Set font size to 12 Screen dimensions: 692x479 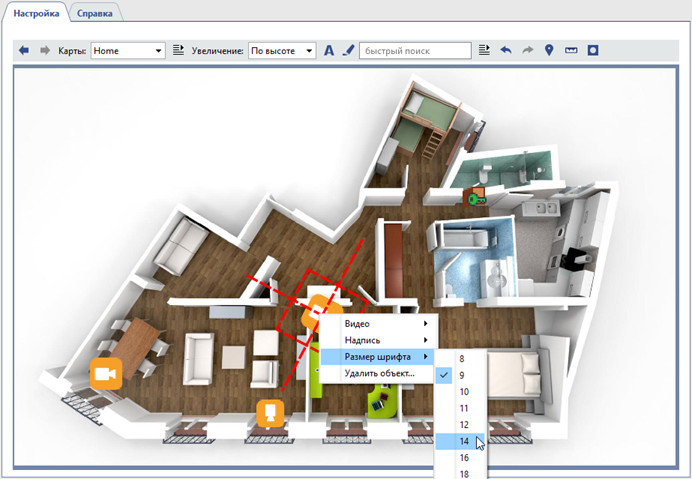[463, 425]
